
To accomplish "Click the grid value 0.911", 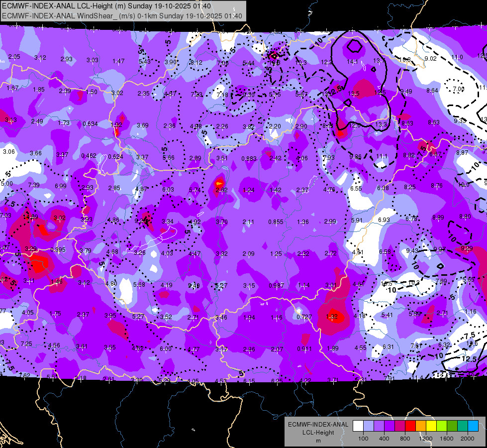I will [x=304, y=349].
